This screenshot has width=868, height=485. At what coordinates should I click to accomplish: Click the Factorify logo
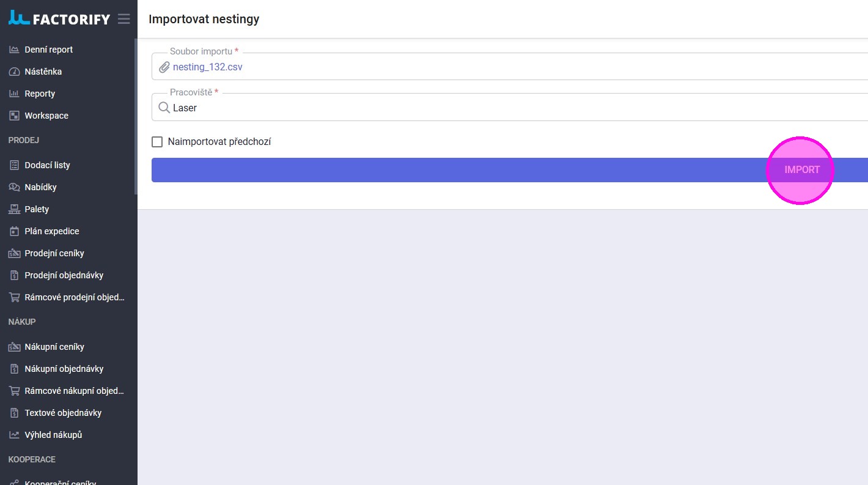[x=59, y=18]
